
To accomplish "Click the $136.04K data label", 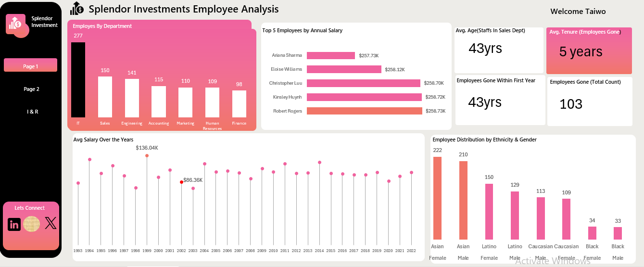I will 147,148.
